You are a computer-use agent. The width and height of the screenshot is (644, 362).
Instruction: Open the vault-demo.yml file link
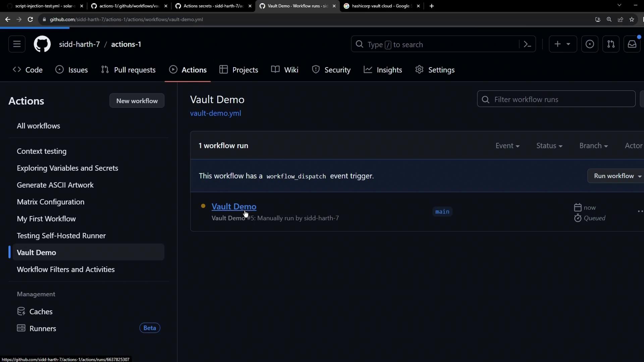215,113
